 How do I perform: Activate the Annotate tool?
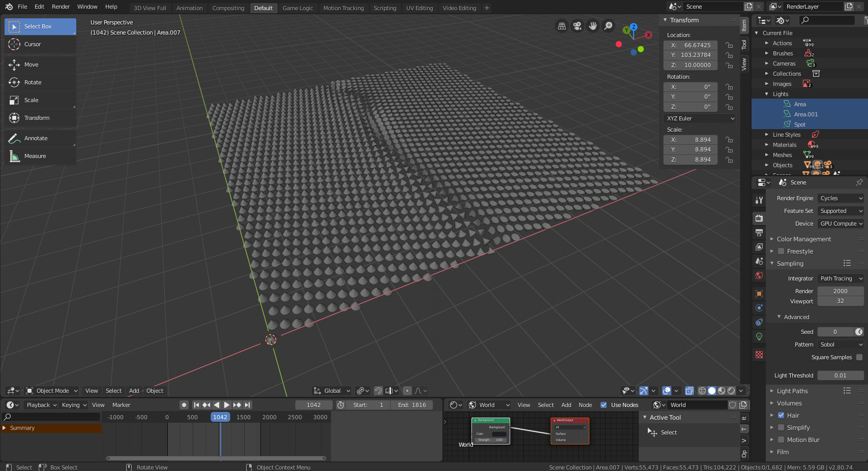coord(40,138)
